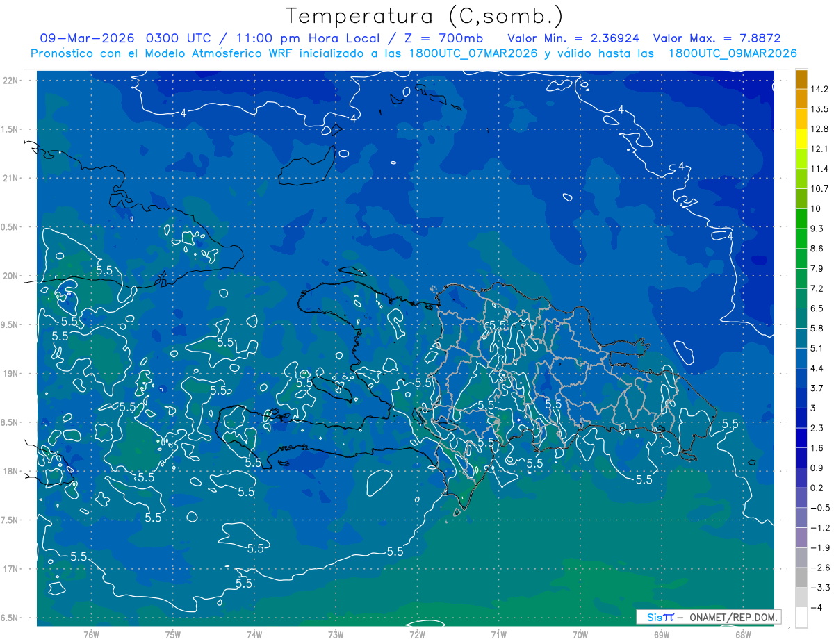Click the 73W longitude axis label

336,634
